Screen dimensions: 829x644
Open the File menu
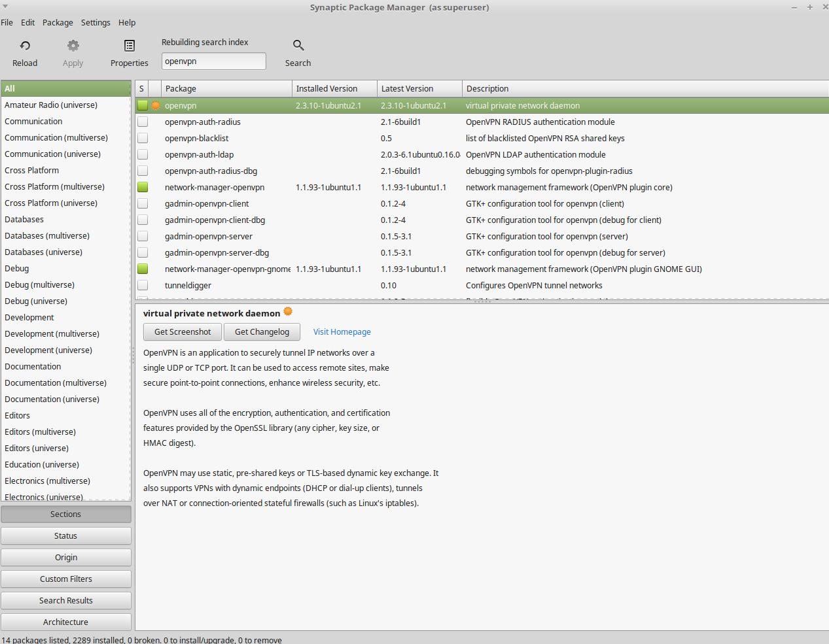click(x=7, y=22)
